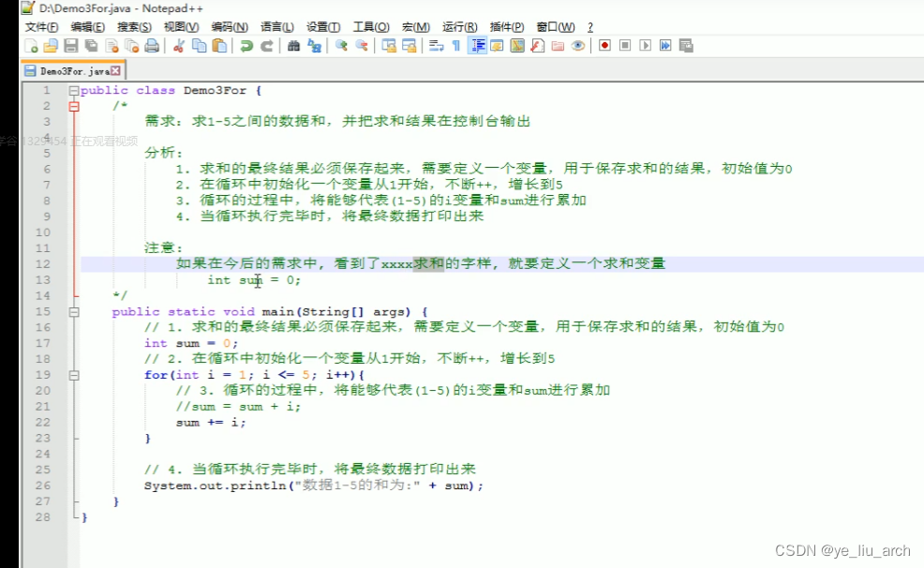This screenshot has width=924, height=568.
Task: Collapse the main method fold on line 15
Action: [74, 312]
